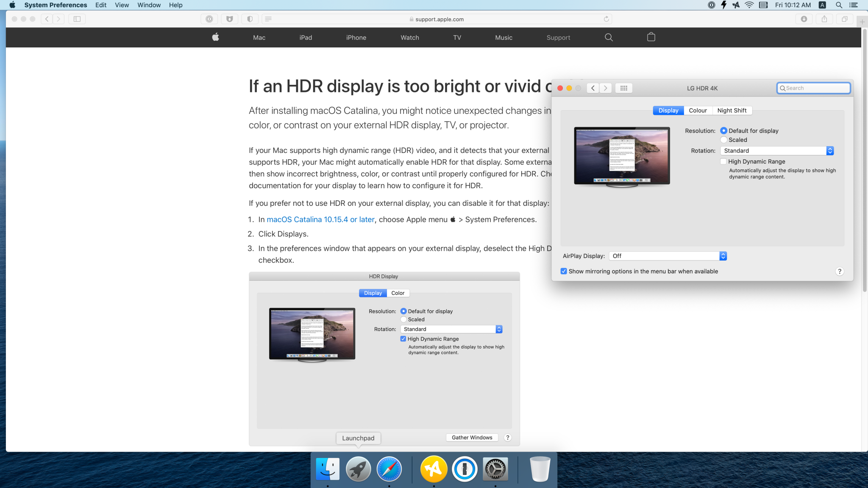Go forward in System Preferences window
The width and height of the screenshot is (868, 488).
point(605,88)
